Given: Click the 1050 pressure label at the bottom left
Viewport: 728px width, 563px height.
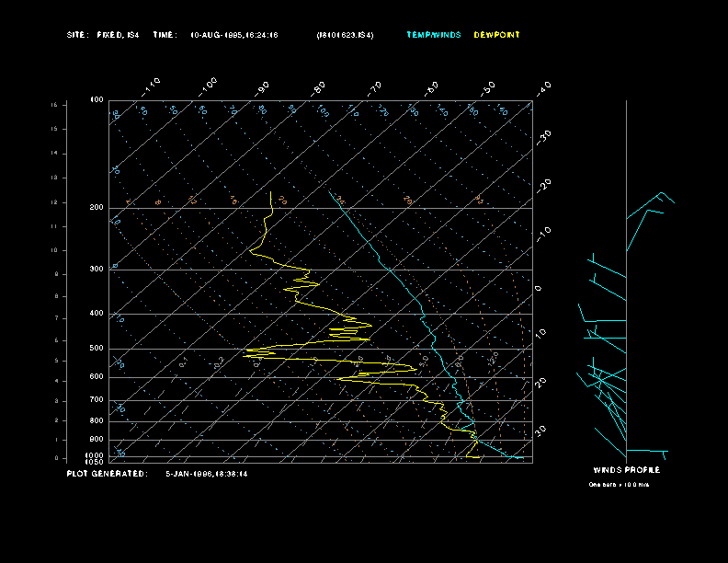Looking at the screenshot, I should click(96, 462).
